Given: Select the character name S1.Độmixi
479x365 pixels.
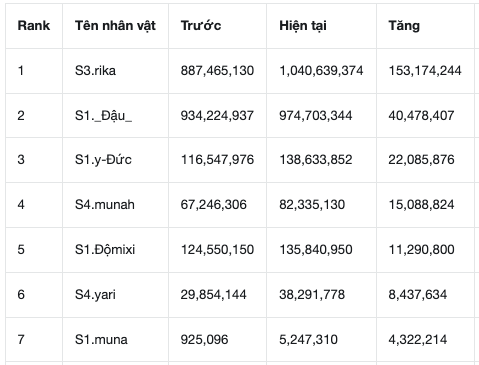Looking at the screenshot, I should tap(105, 250).
